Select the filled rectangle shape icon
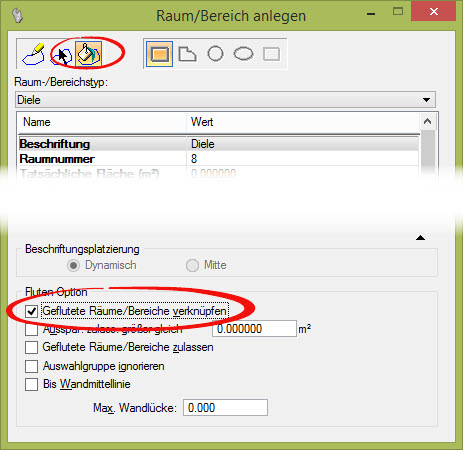 point(159,54)
